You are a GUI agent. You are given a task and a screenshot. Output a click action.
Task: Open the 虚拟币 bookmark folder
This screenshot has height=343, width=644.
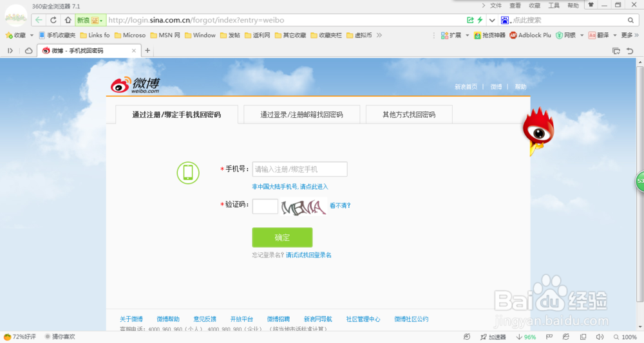(359, 35)
